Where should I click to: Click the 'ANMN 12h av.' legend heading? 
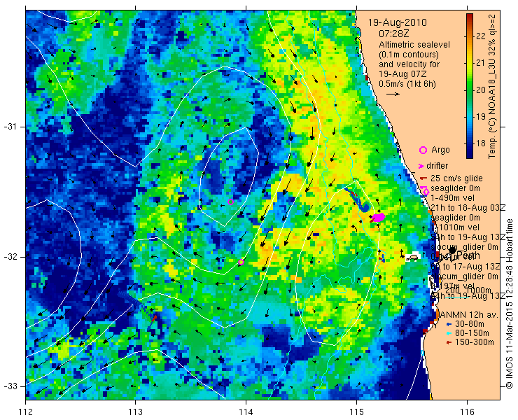click(x=469, y=315)
